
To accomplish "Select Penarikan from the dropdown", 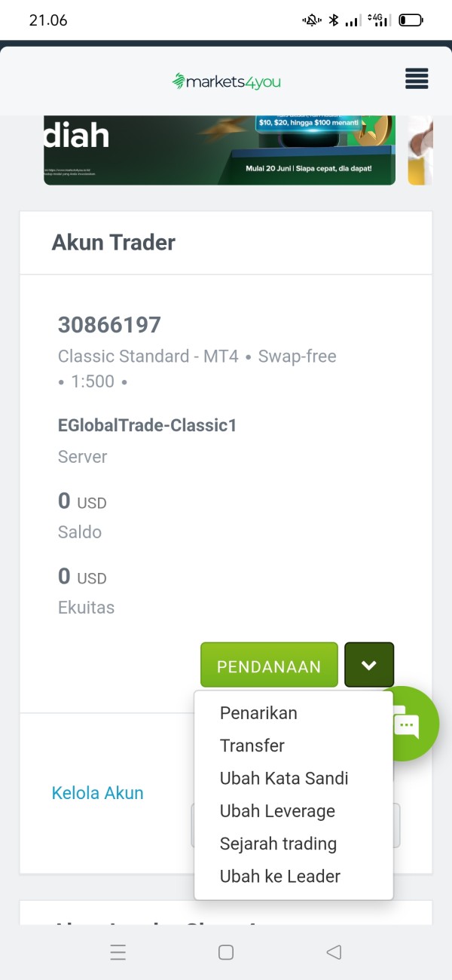I will 258,713.
